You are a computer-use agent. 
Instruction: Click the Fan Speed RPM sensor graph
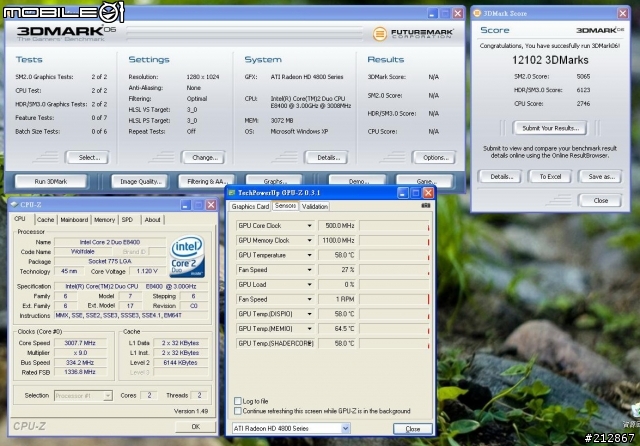coord(394,299)
